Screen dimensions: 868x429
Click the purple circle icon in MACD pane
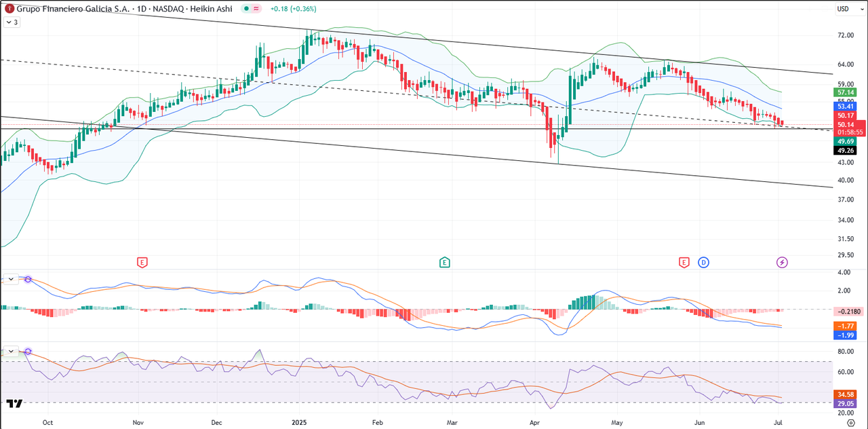click(x=28, y=279)
